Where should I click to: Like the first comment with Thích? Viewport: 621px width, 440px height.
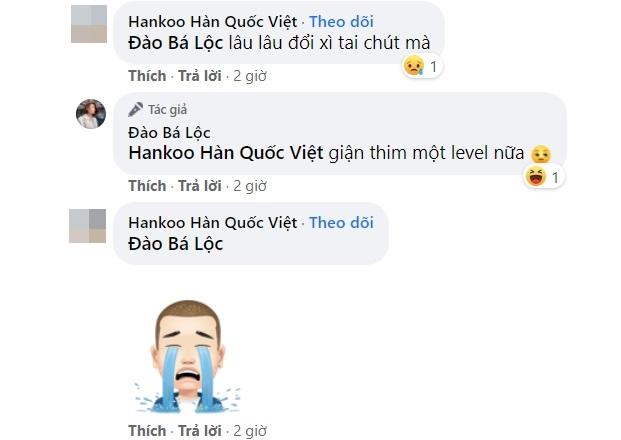pyautogui.click(x=147, y=76)
